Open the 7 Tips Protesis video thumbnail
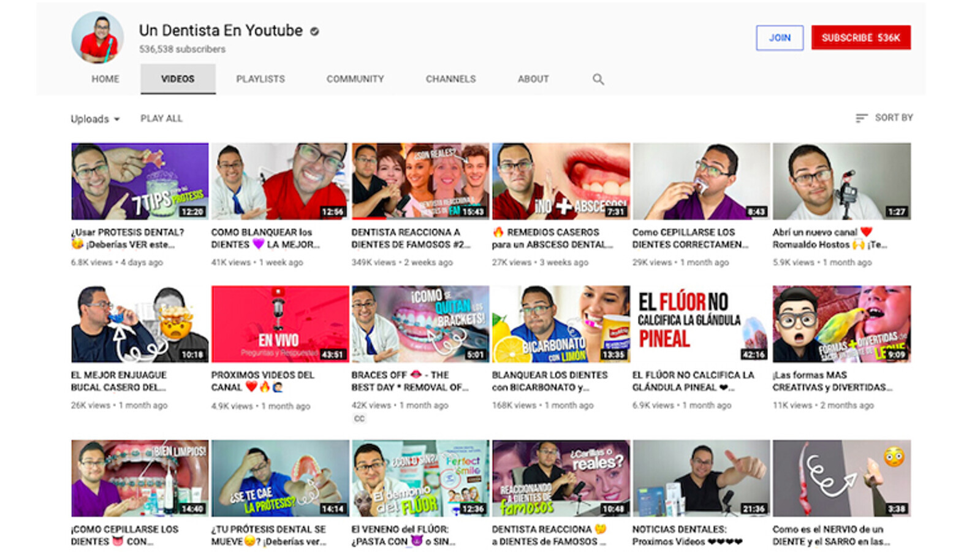Viewport: 980px width, 552px height. click(x=140, y=182)
